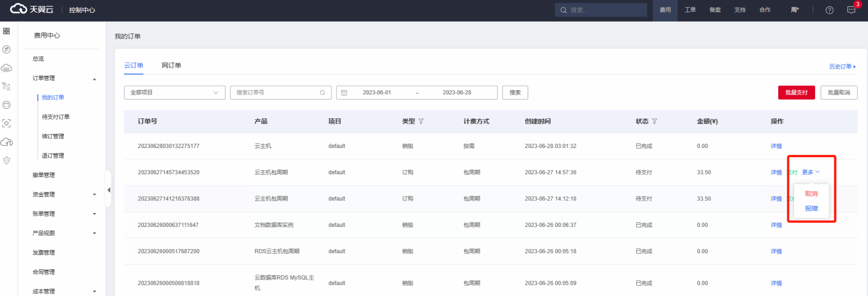Viewport: 868px width, 296px height.
Task: Select 取消 from the 更多 dropdown menu
Action: (811, 194)
